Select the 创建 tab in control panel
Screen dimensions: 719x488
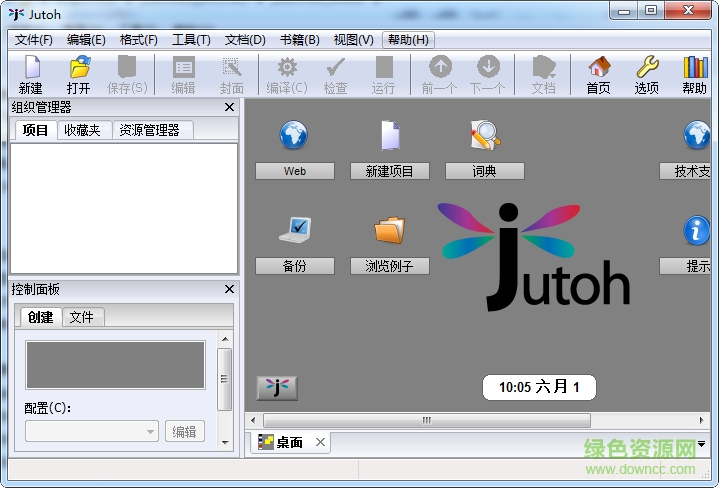point(40,317)
